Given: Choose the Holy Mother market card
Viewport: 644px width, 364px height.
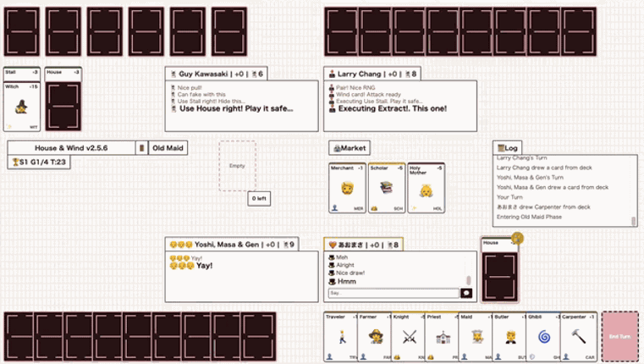Looking at the screenshot, I should pos(426,187).
